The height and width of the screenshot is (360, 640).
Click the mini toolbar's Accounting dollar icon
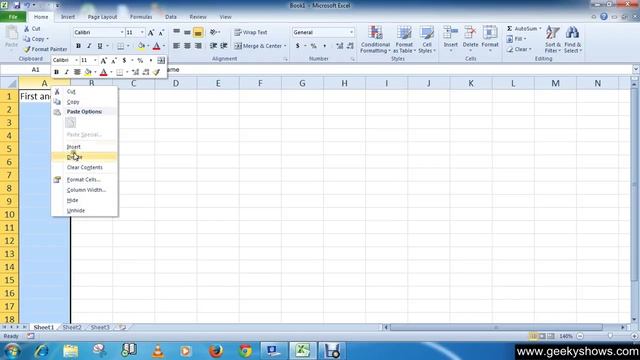124,60
